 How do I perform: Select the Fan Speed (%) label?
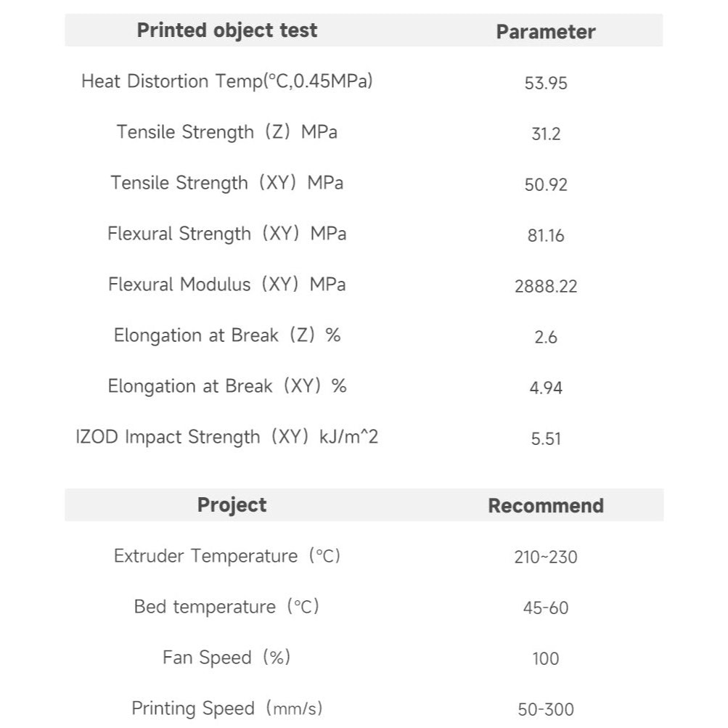[x=226, y=658]
